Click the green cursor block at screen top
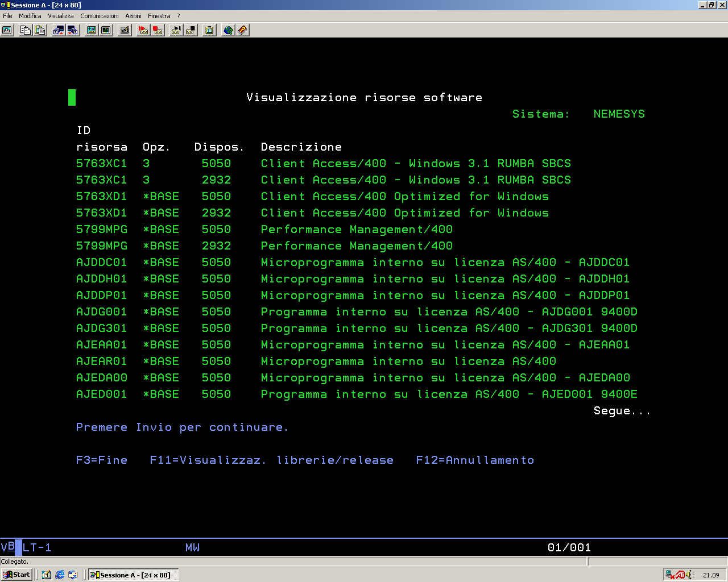This screenshot has width=728, height=582. tap(72, 97)
